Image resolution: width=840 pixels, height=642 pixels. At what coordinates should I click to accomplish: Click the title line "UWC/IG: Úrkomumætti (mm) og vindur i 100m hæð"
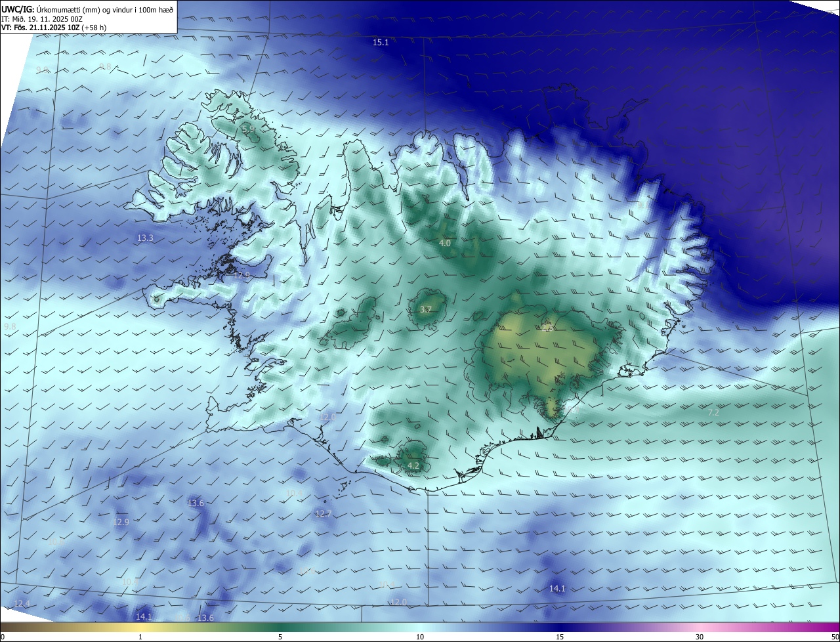pos(87,9)
